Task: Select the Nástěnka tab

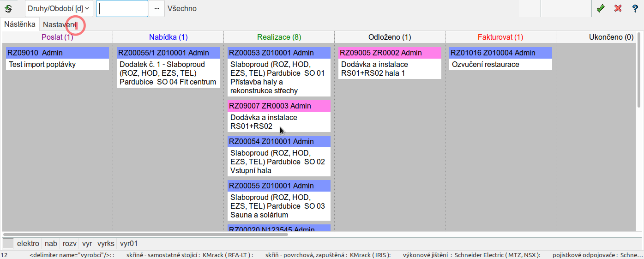Action: tap(20, 24)
